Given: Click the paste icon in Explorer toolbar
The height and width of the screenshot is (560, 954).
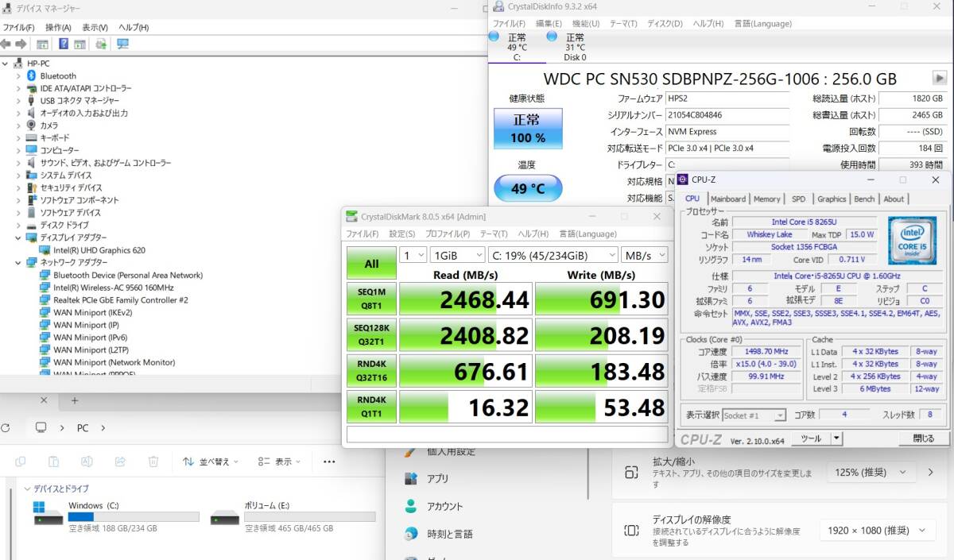Looking at the screenshot, I should click(53, 462).
